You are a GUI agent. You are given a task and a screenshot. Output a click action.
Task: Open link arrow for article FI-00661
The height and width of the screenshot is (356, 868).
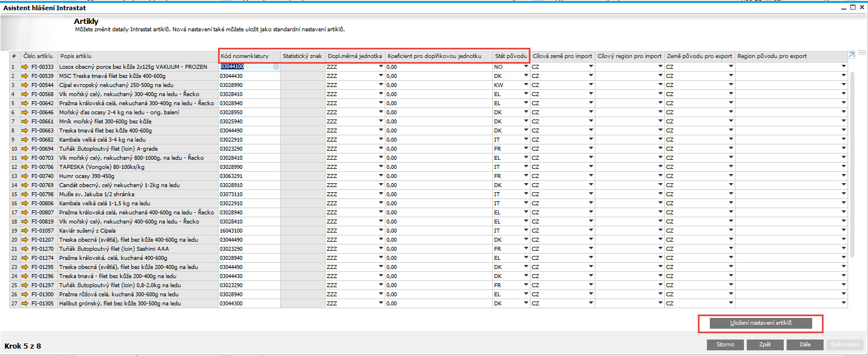tap(26, 121)
